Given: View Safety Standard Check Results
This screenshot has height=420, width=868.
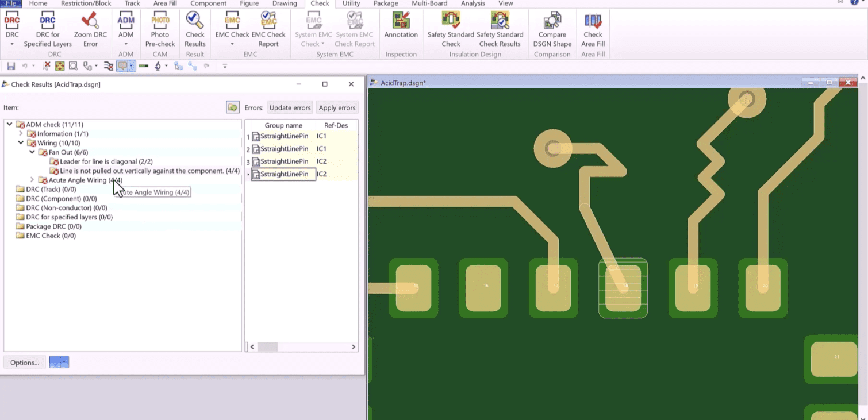Looking at the screenshot, I should click(x=500, y=30).
